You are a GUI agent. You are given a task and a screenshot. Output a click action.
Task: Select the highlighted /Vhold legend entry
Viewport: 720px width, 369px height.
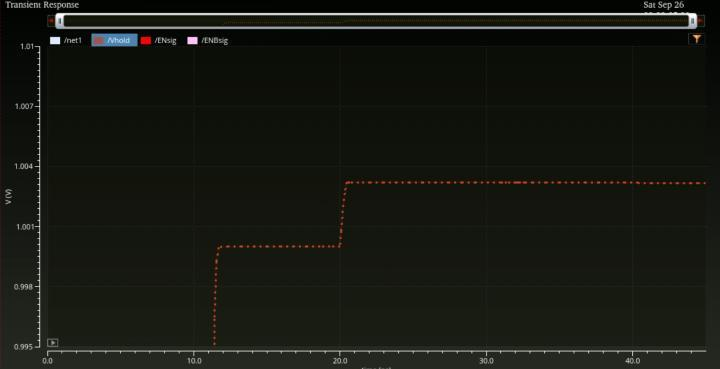pyautogui.click(x=114, y=40)
